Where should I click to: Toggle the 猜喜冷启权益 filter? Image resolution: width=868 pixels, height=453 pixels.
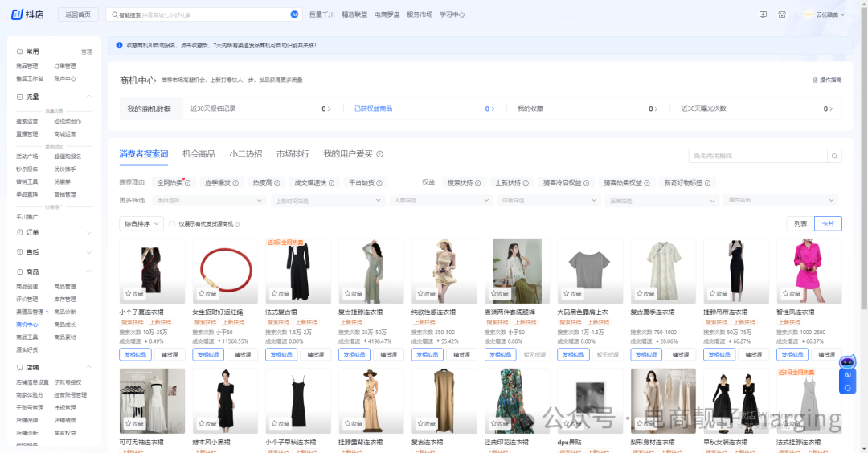pos(566,182)
